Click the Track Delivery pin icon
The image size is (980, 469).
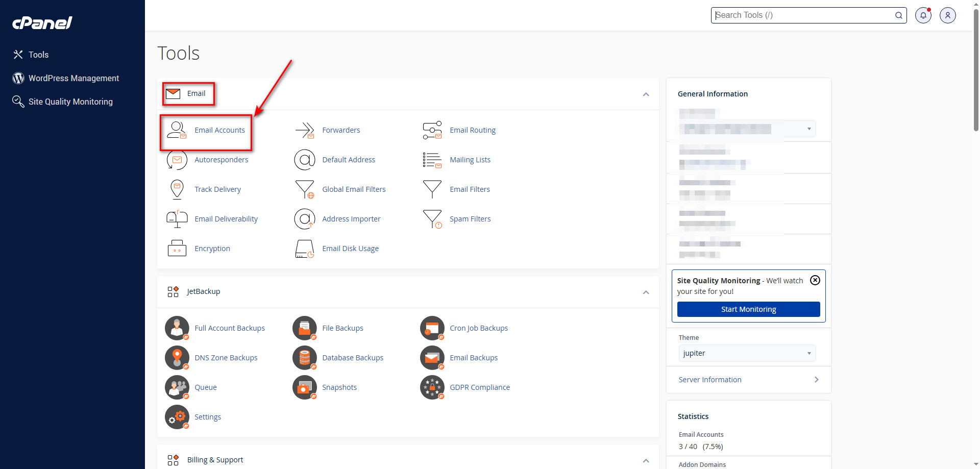[x=177, y=189]
